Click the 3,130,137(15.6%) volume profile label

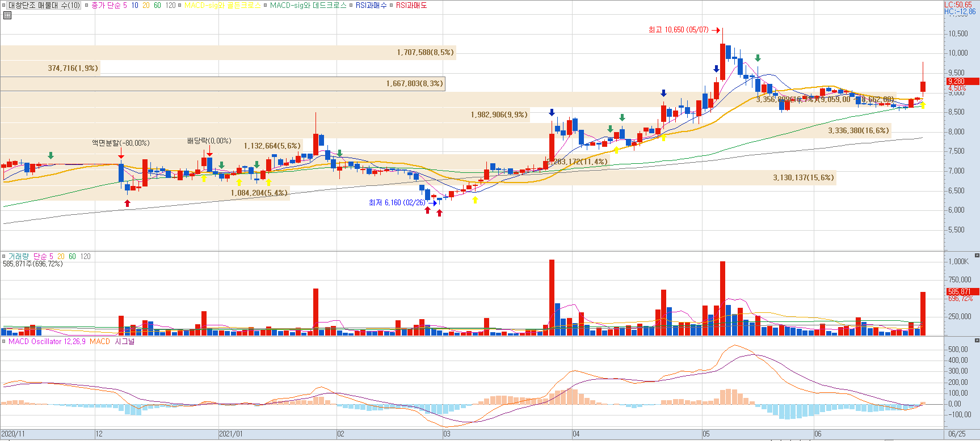804,177
